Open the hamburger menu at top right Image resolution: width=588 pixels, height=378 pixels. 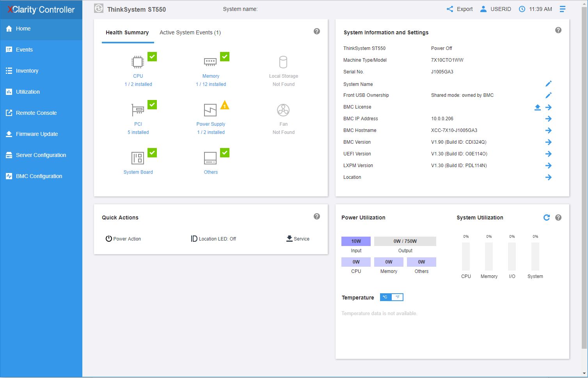click(x=562, y=9)
